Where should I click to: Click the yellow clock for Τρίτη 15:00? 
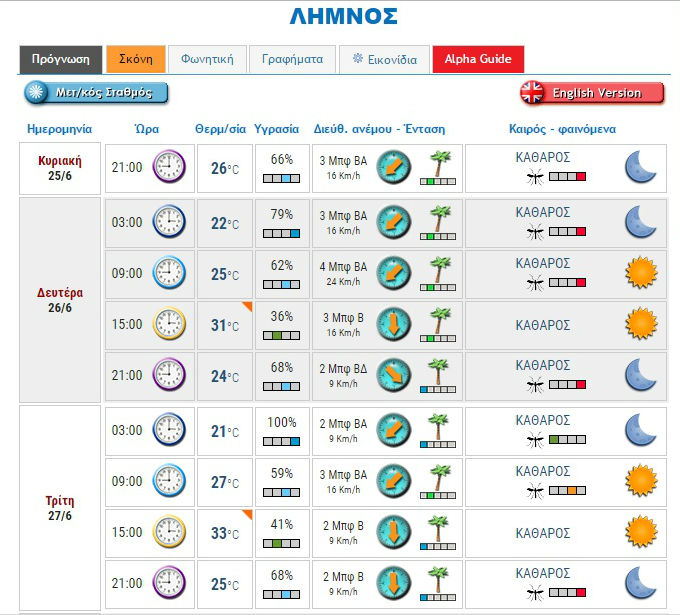pos(169,532)
